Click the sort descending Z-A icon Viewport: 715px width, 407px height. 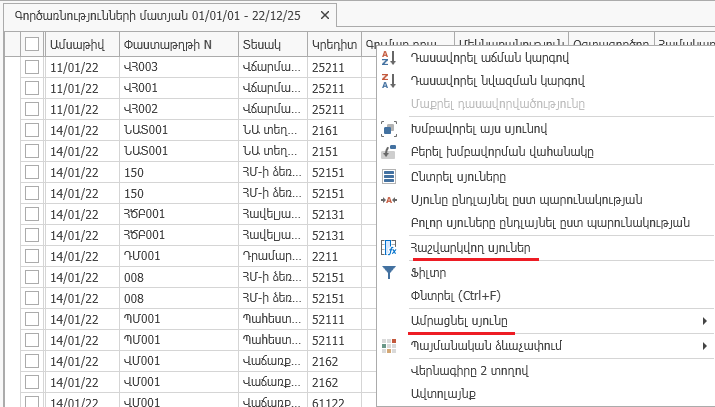(390, 80)
